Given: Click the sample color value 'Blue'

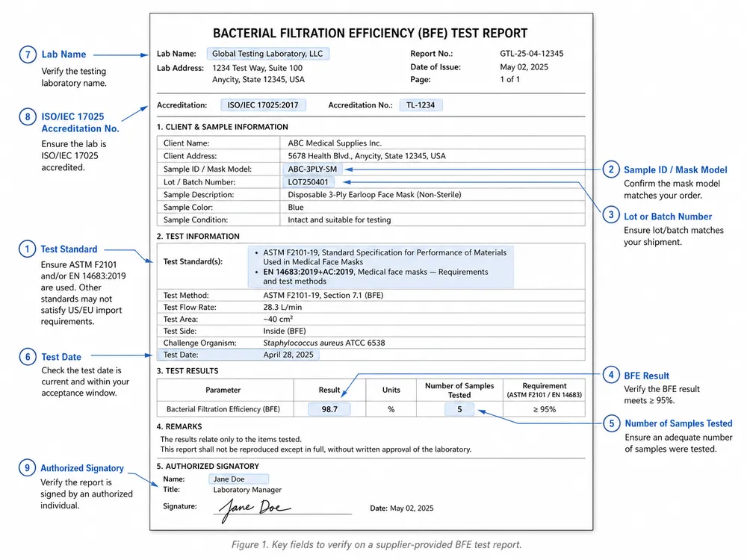Looking at the screenshot, I should (295, 207).
